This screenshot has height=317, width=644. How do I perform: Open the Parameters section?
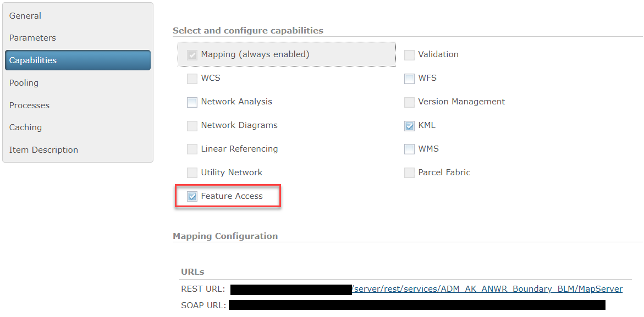[x=32, y=37]
